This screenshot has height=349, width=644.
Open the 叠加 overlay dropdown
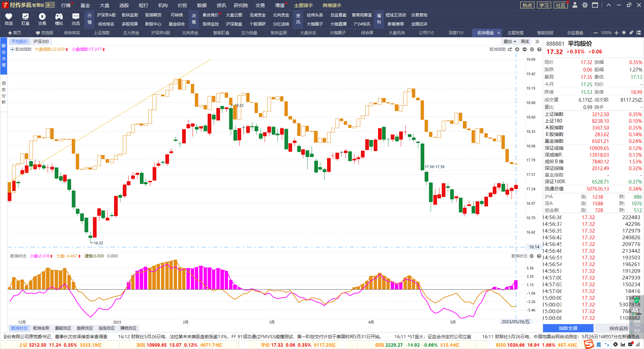(509, 42)
